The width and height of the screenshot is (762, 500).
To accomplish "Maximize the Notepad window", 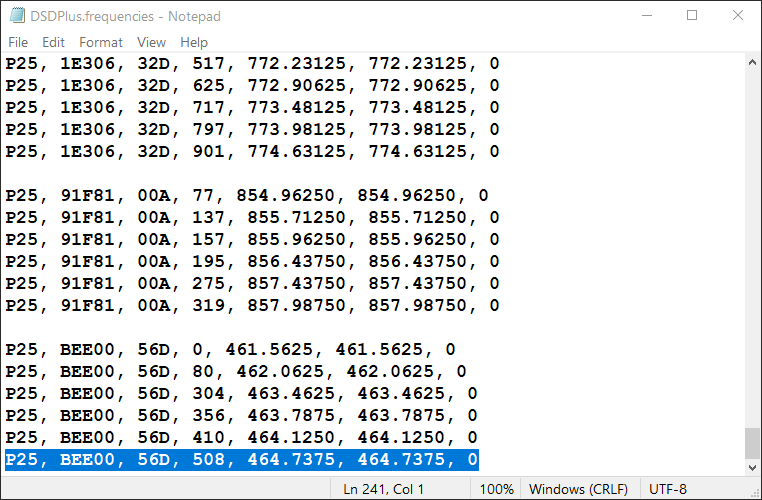I will pos(692,16).
